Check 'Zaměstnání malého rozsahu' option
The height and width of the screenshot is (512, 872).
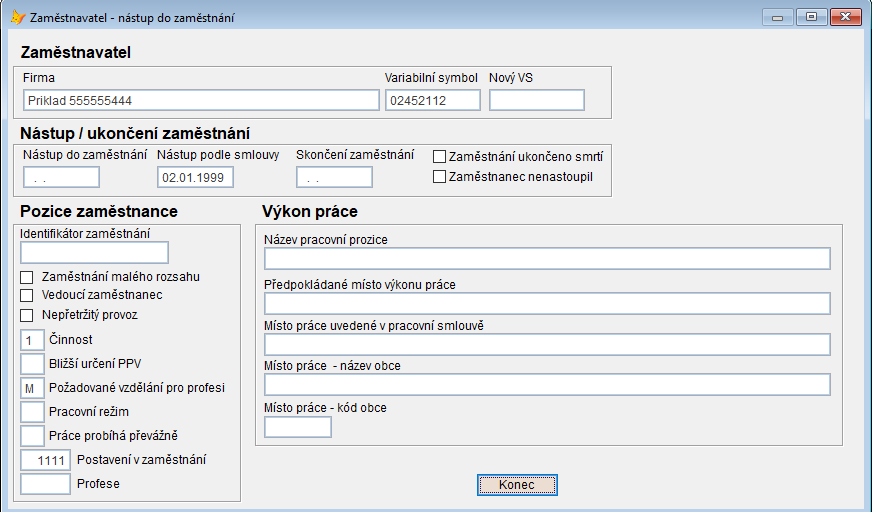(27, 277)
